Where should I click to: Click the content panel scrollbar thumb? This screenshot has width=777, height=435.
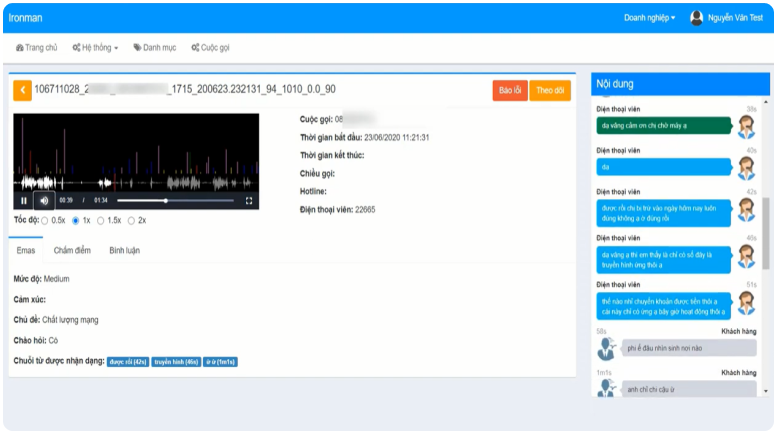[766, 233]
